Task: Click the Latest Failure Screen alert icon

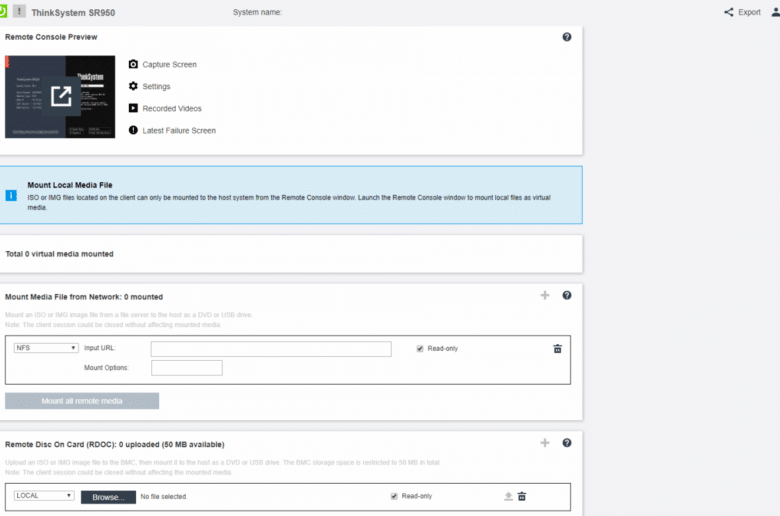Action: (133, 130)
